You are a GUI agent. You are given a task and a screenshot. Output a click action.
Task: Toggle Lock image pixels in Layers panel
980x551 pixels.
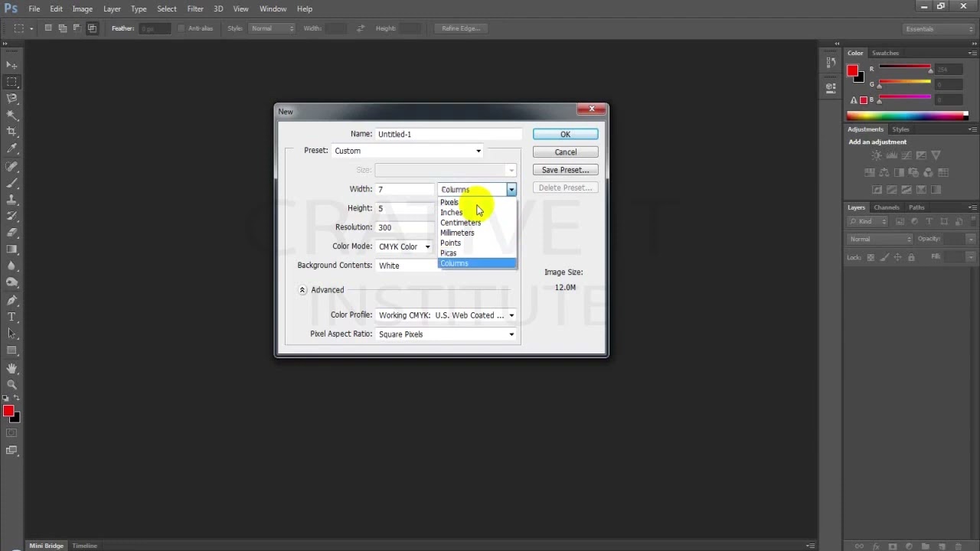(x=885, y=257)
